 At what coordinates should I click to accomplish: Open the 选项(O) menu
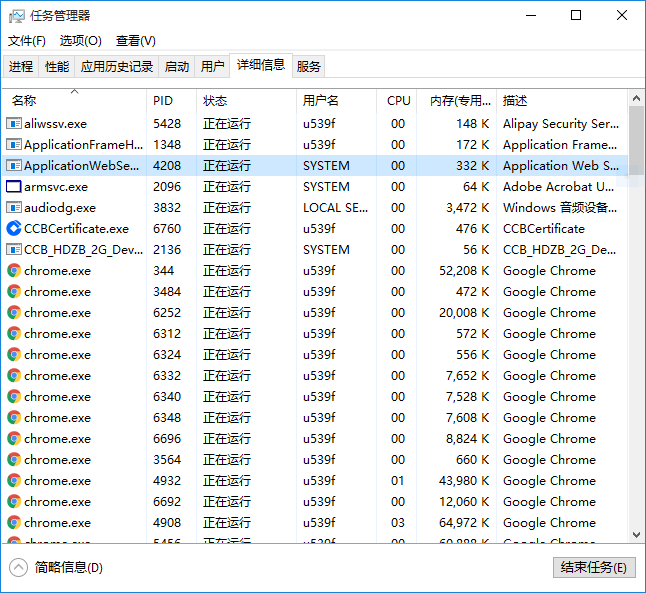(x=81, y=41)
